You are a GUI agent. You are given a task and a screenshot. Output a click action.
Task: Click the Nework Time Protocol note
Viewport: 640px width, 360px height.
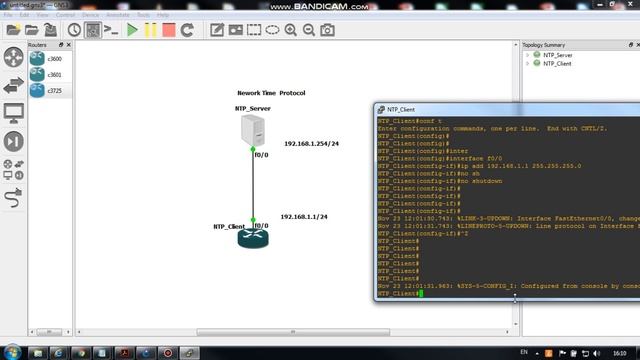coord(271,93)
